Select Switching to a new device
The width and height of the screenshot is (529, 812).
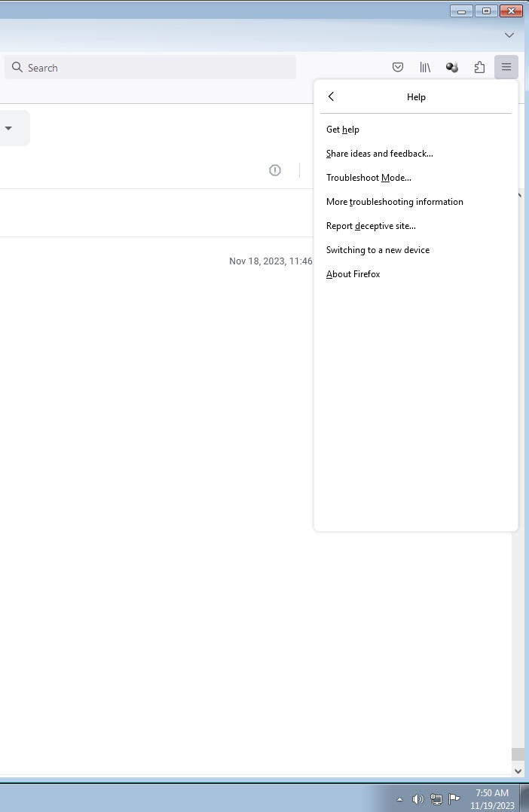pos(415,250)
